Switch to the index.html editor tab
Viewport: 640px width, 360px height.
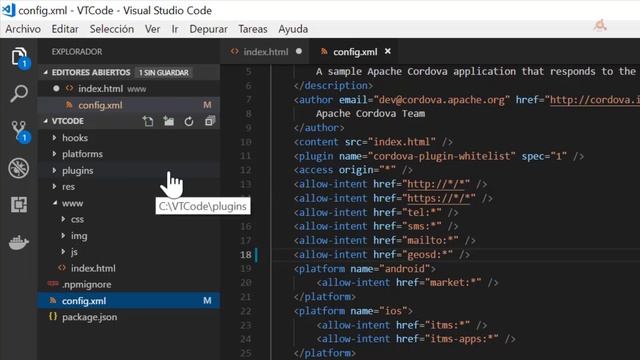click(x=265, y=52)
